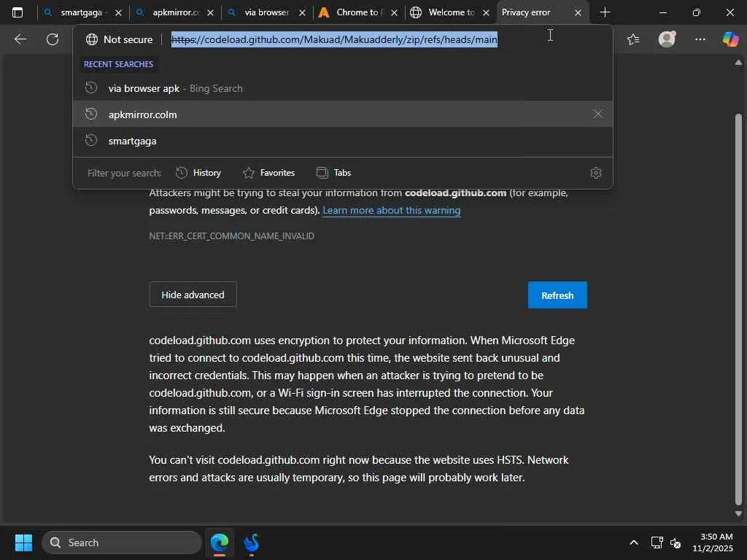The width and height of the screenshot is (747, 560).
Task: Close the Privacy error tab
Action: click(578, 13)
